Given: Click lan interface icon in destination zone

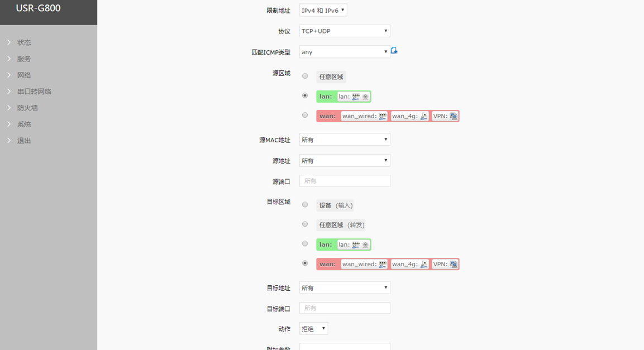Looking at the screenshot, I should coord(356,244).
